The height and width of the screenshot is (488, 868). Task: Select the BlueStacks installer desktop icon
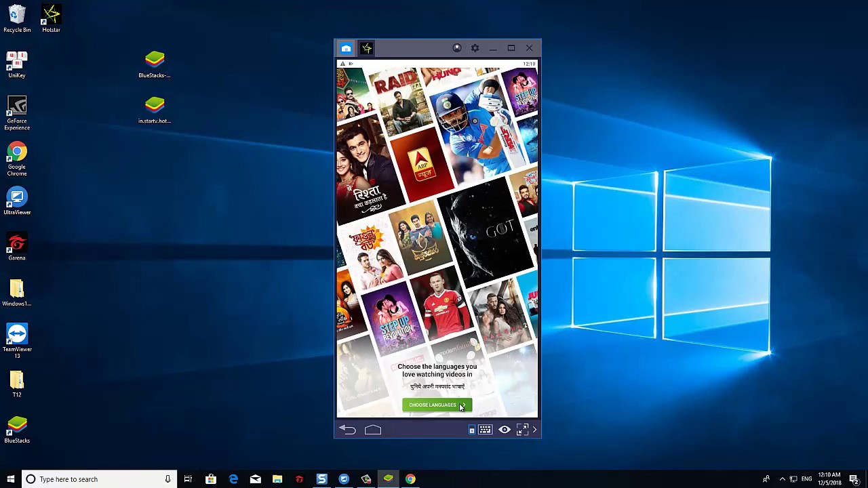coord(155,64)
